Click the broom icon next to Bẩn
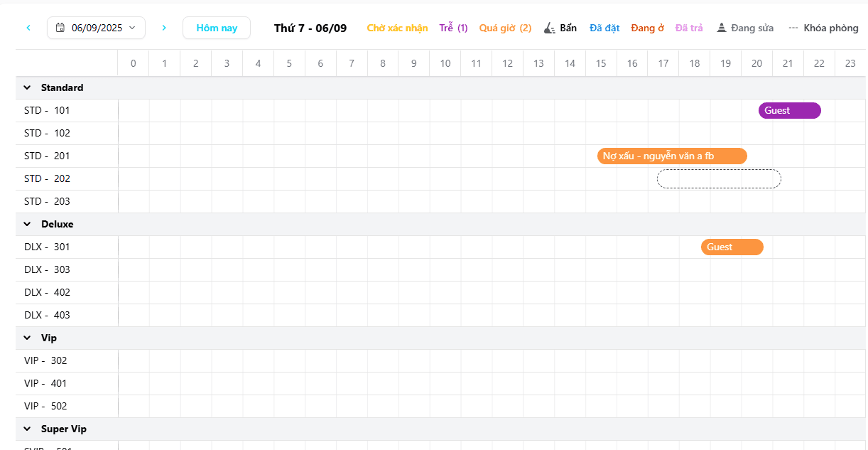868x450 pixels. [548, 27]
